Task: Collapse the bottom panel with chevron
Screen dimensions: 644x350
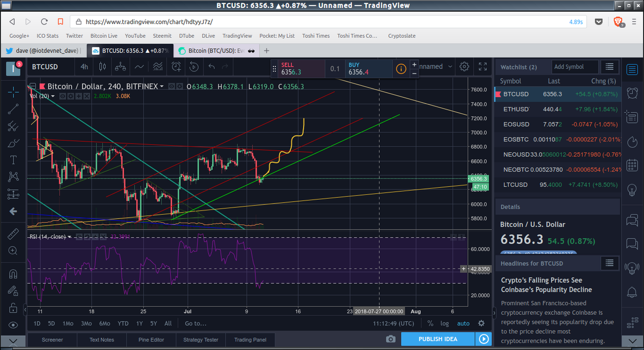Action: [14, 341]
